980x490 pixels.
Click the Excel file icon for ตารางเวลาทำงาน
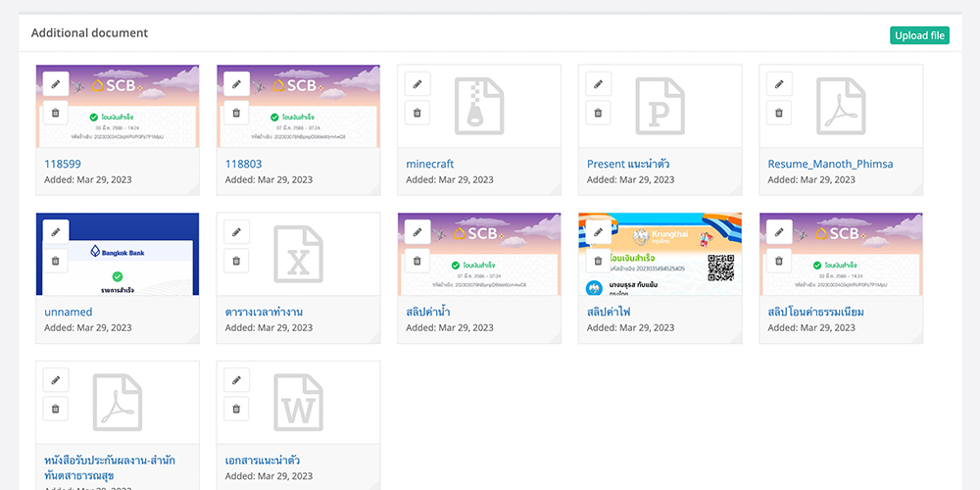298,254
